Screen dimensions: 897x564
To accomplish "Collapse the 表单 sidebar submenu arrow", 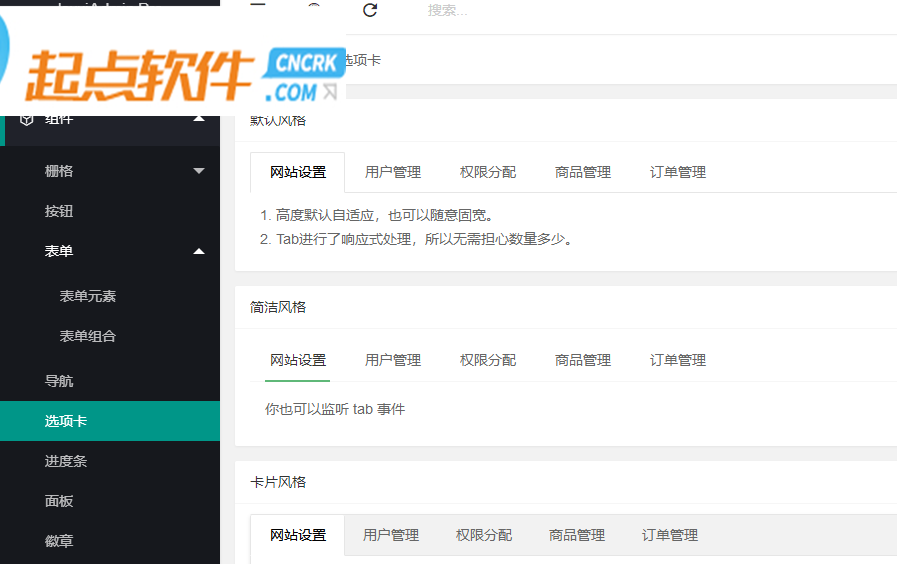I will tap(199, 251).
